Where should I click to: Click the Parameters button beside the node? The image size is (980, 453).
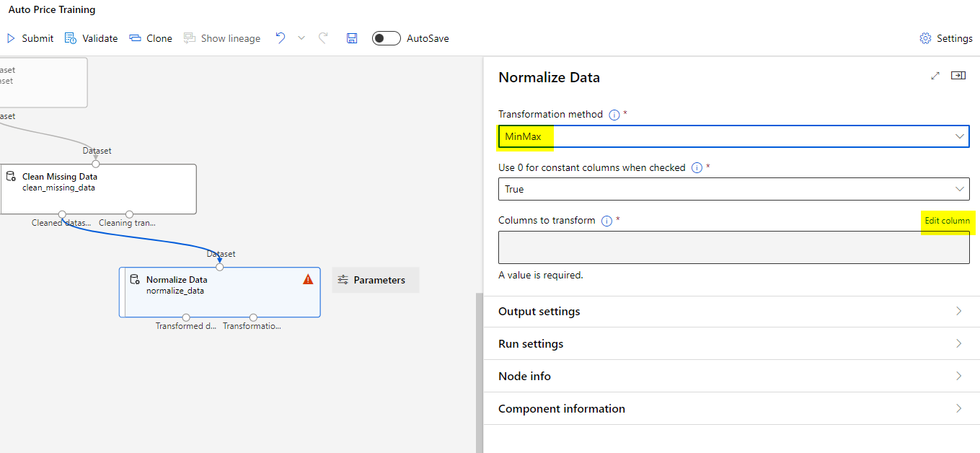pos(376,280)
